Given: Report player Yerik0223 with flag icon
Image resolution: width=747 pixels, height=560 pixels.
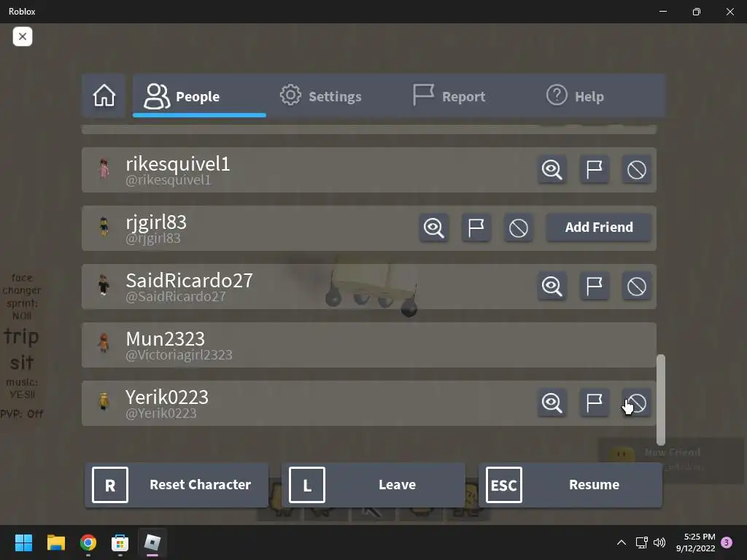Looking at the screenshot, I should (594, 402).
